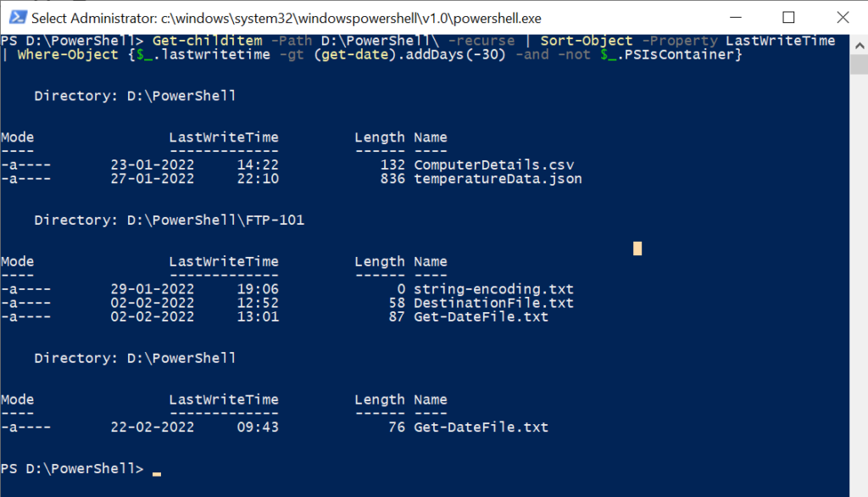868x497 pixels.
Task: Click Sort-Object in the command line
Action: pyautogui.click(x=586, y=40)
